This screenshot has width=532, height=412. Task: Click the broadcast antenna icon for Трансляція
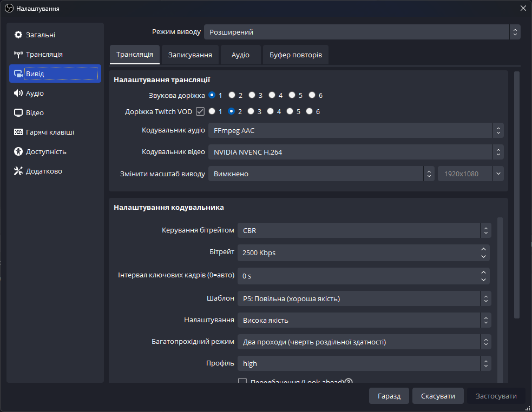pyautogui.click(x=18, y=55)
